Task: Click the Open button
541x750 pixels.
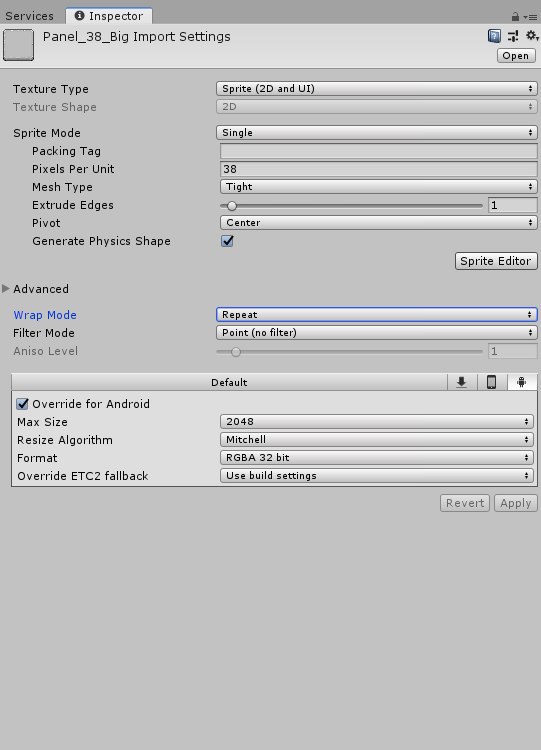Action: (x=516, y=55)
